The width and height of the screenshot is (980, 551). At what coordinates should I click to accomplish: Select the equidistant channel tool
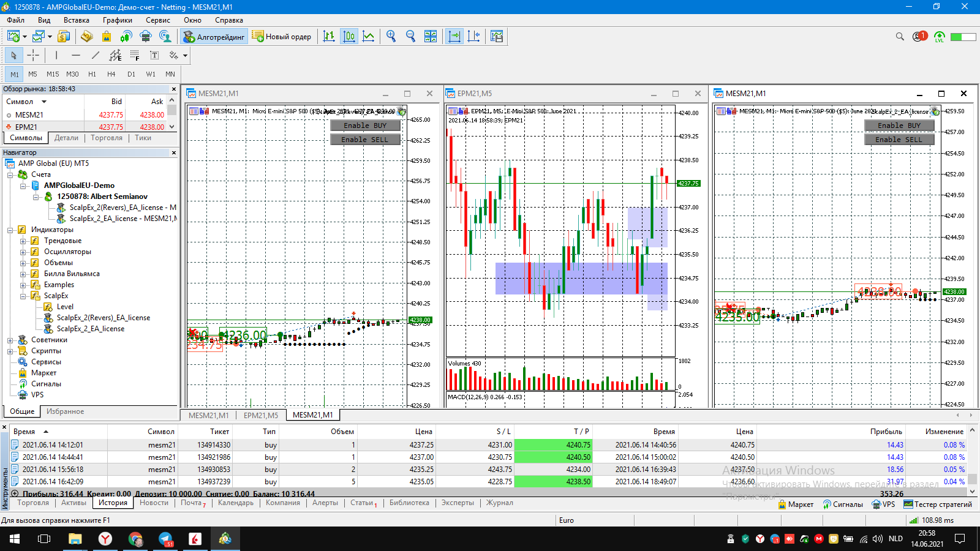(x=115, y=55)
